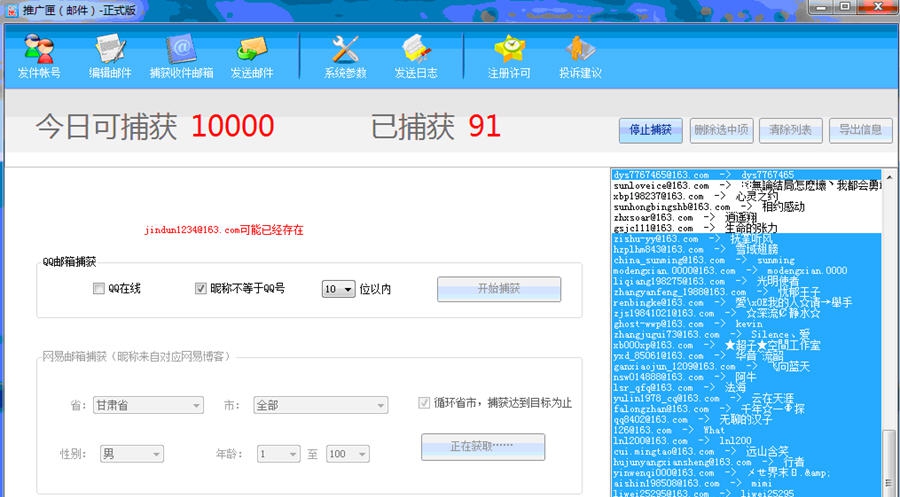Select list row sunloveice@163.com
Viewport: 900px width, 497px height.
click(746, 186)
